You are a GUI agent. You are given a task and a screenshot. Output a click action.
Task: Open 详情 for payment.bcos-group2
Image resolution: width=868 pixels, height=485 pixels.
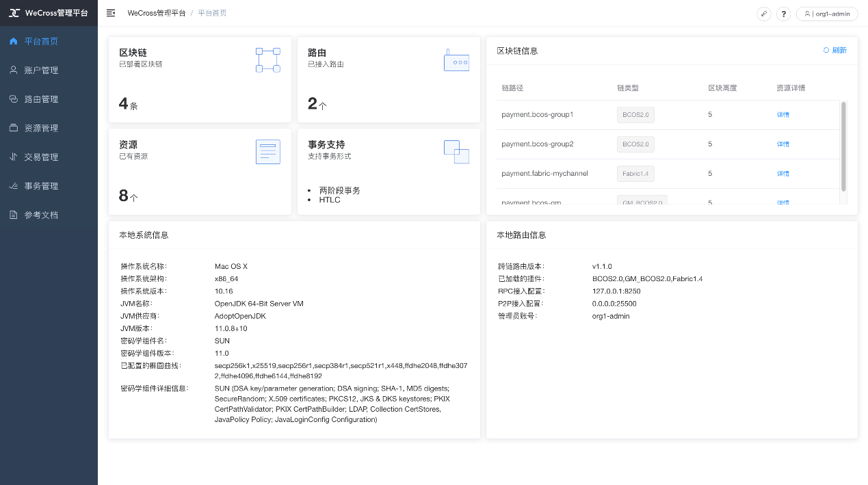tap(783, 144)
